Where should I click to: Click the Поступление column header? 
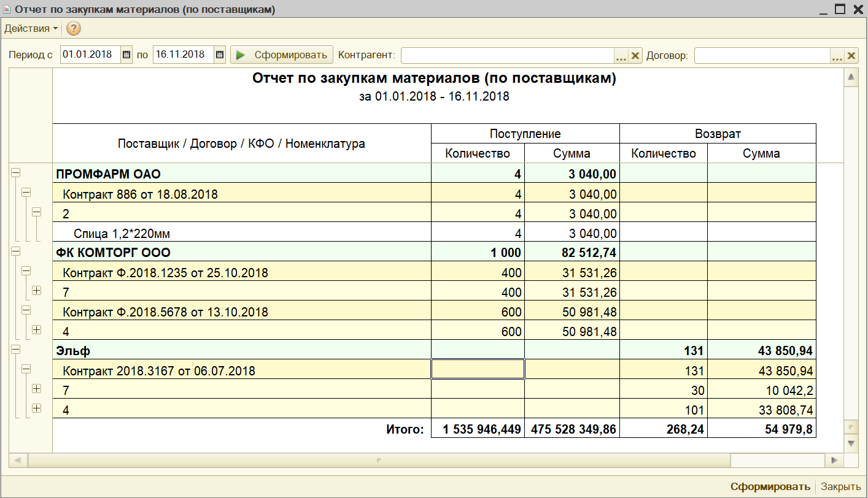pyautogui.click(x=525, y=134)
